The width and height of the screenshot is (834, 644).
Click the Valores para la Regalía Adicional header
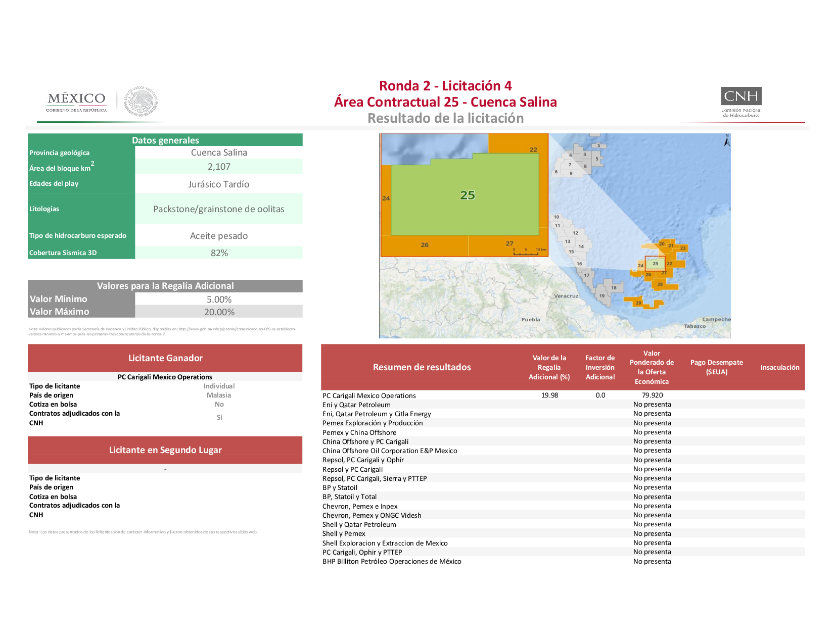[165, 286]
